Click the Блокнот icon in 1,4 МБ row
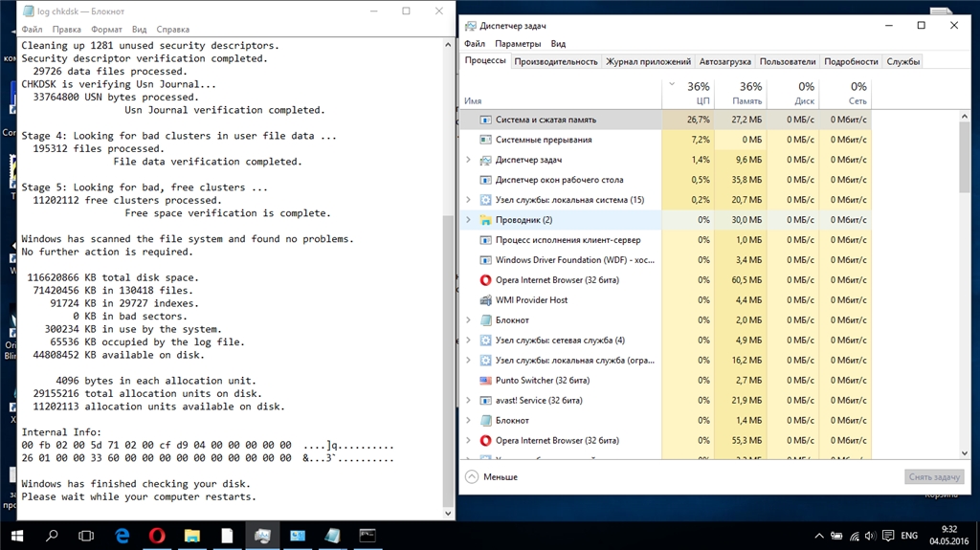 pos(485,420)
